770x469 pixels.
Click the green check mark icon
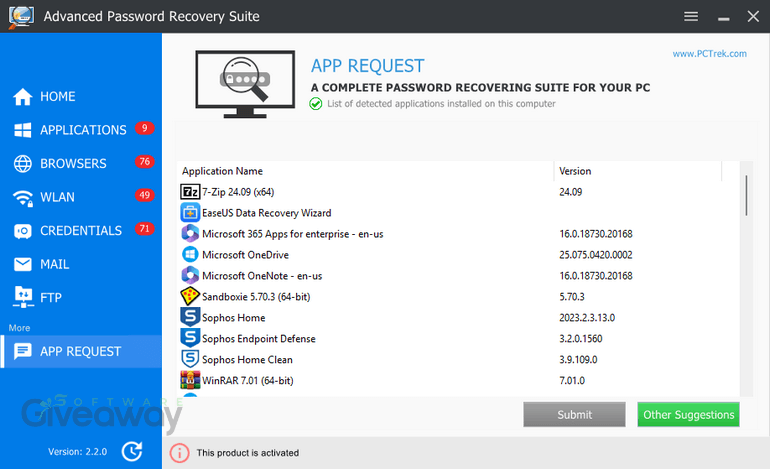[316, 104]
